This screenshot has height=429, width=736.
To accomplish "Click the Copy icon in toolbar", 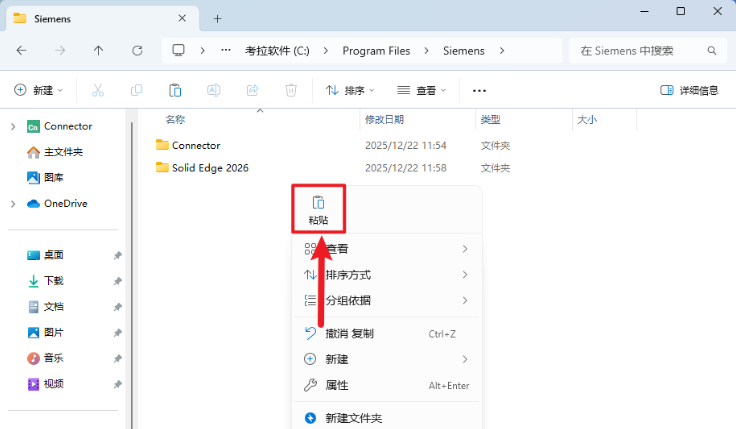I will (x=136, y=90).
